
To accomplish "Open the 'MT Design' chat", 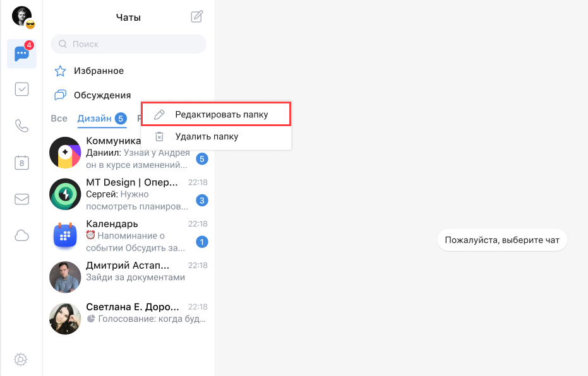I will 129,194.
